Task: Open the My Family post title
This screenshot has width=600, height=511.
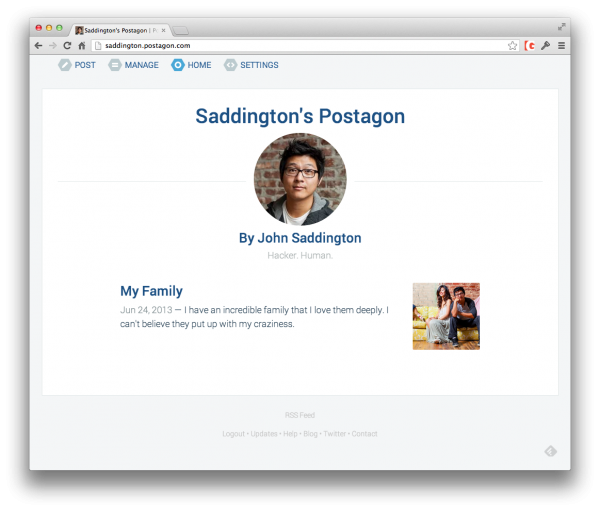Action: pyautogui.click(x=152, y=291)
